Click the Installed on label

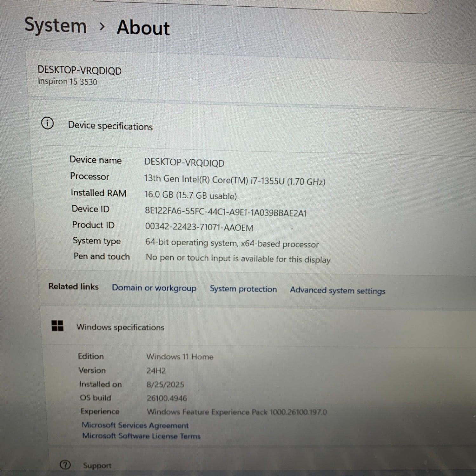point(100,384)
